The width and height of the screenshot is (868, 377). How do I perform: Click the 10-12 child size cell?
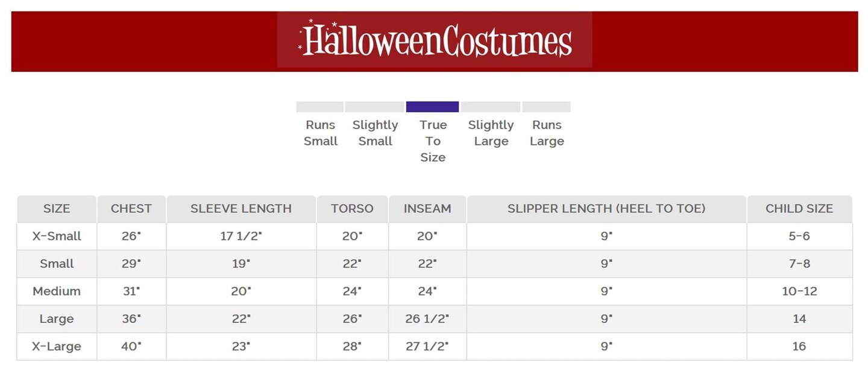(799, 291)
